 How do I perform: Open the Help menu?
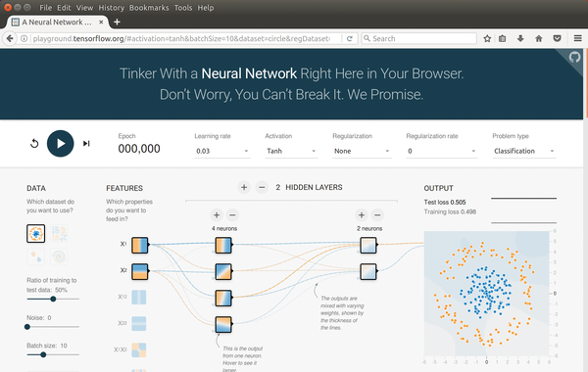(x=206, y=8)
